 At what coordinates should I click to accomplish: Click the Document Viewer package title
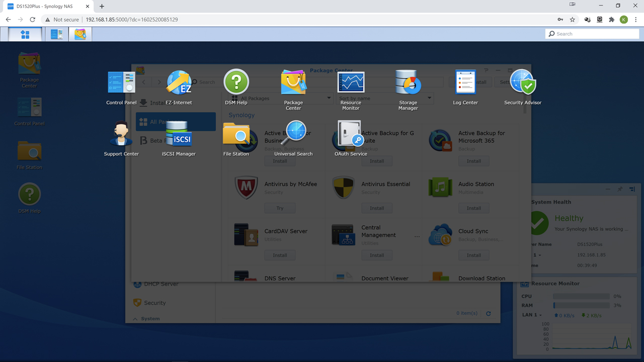[385, 278]
